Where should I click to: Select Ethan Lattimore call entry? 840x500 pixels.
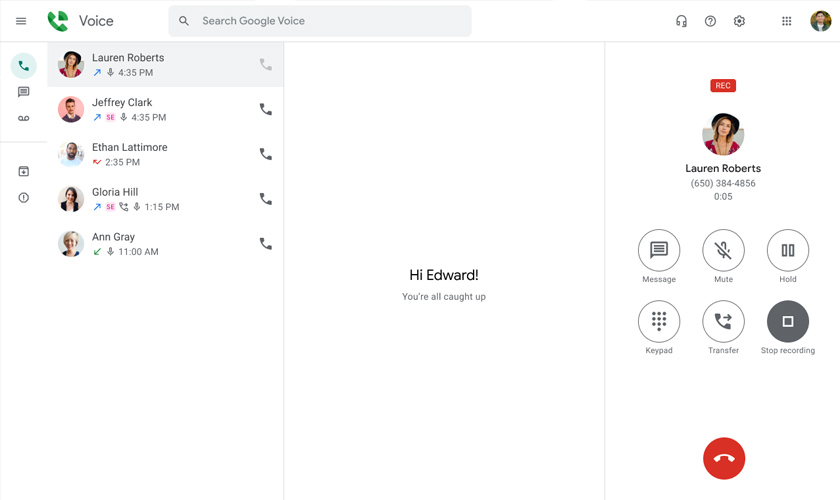point(165,154)
